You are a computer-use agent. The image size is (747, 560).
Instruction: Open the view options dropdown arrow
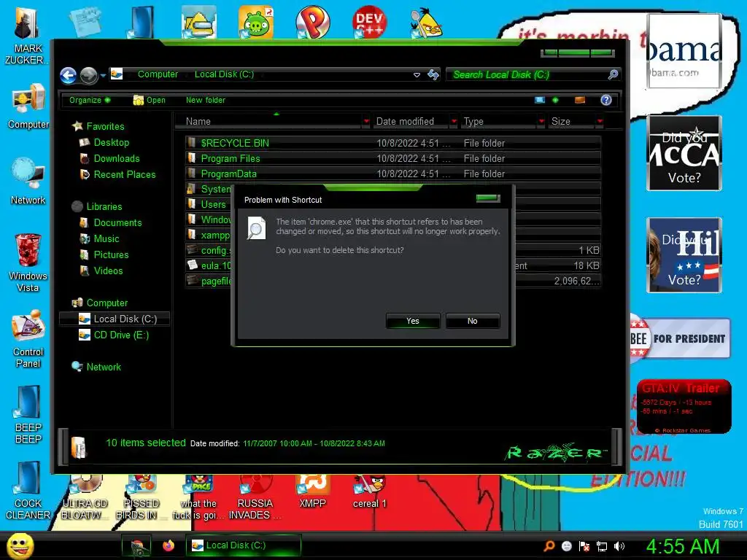[x=555, y=100]
